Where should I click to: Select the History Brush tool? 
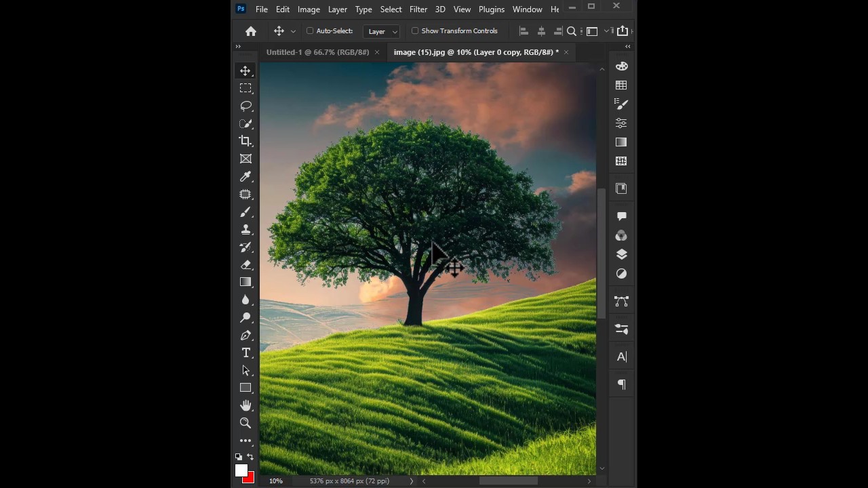click(x=245, y=247)
